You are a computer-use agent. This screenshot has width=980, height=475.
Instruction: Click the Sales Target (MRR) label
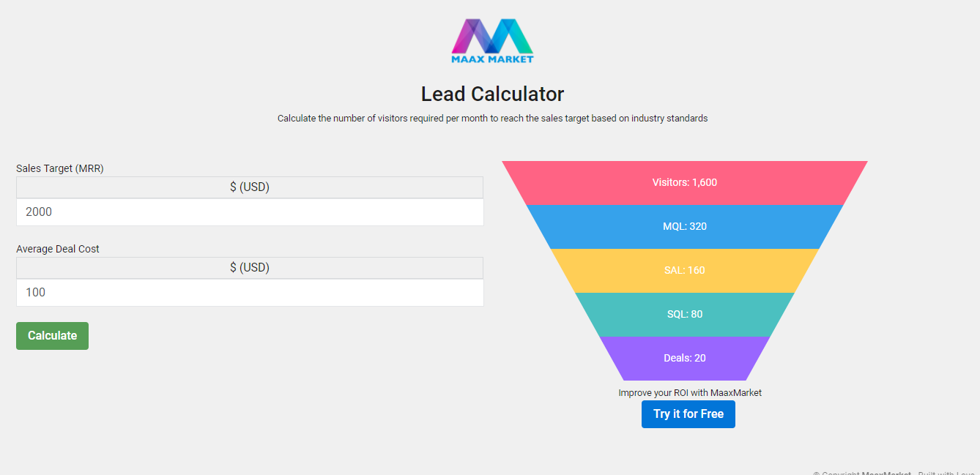pos(60,168)
